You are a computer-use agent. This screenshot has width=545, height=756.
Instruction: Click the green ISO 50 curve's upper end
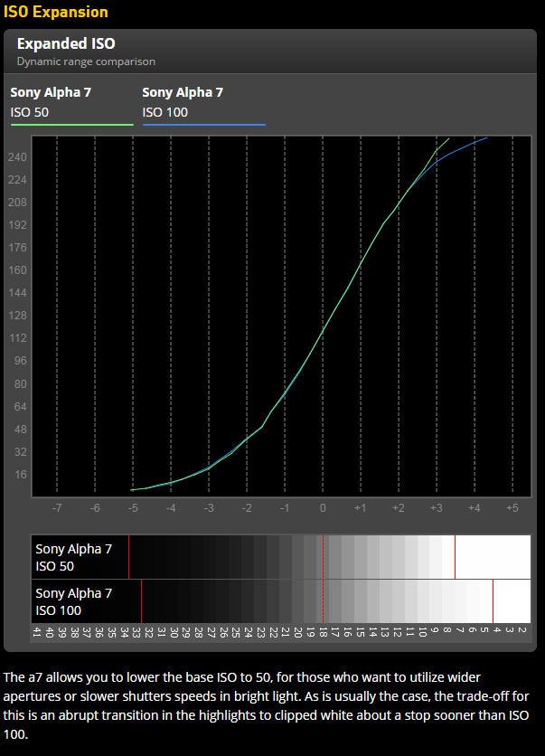(x=448, y=139)
